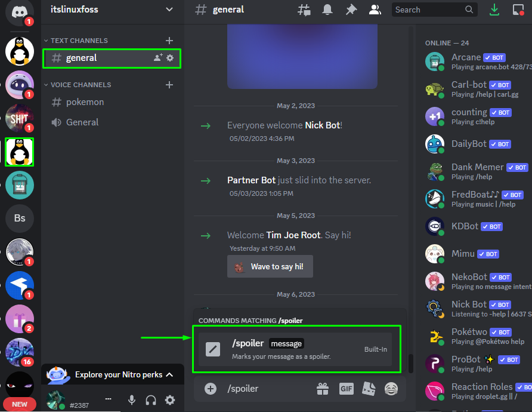The width and height of the screenshot is (532, 412).
Task: Open Threads icon in channel header
Action: (304, 10)
